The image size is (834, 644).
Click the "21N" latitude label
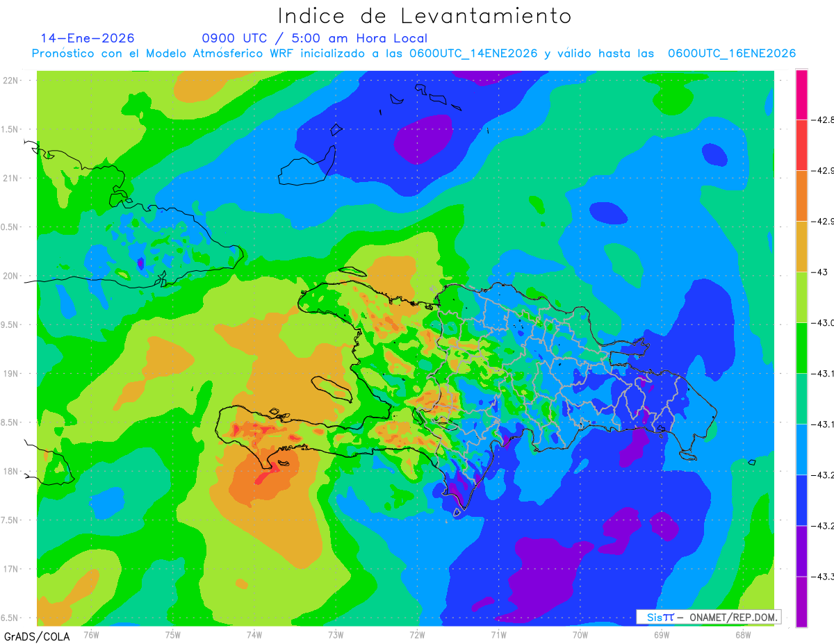coord(12,178)
